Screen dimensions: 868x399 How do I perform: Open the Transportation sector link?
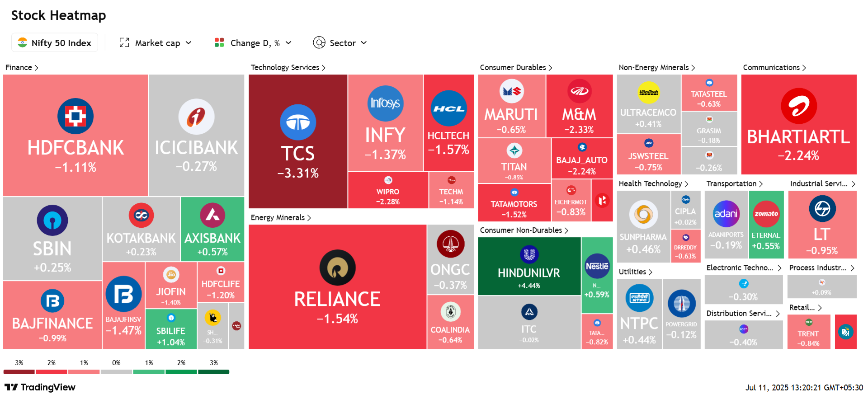click(735, 183)
